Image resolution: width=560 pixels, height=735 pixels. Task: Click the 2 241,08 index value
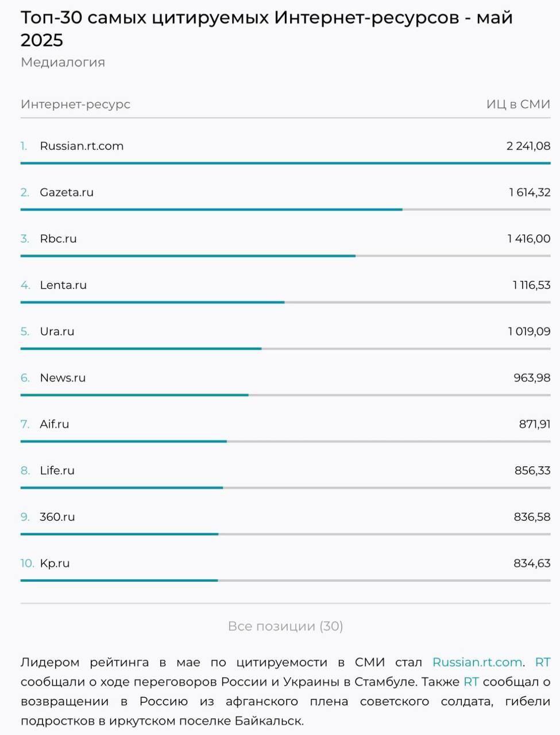click(x=528, y=146)
